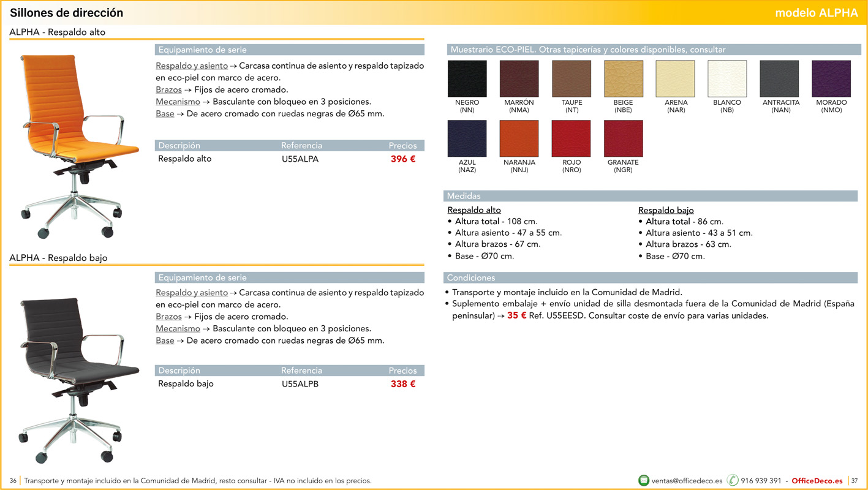Click the OfficeDeco.es website link
868x490 pixels.
[x=817, y=481]
